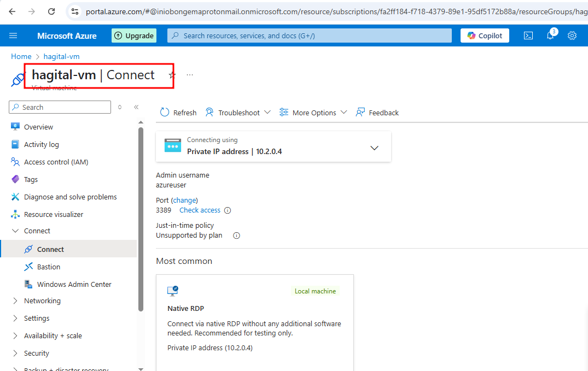Click the Feedback toolbar button
The width and height of the screenshot is (588, 371).
click(x=377, y=113)
